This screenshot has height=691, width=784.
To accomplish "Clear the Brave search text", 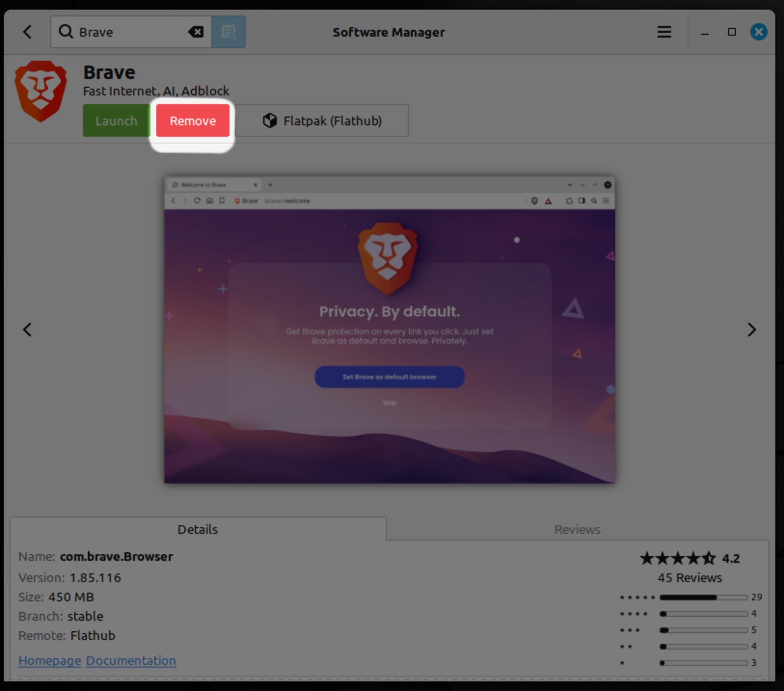I will click(x=196, y=32).
